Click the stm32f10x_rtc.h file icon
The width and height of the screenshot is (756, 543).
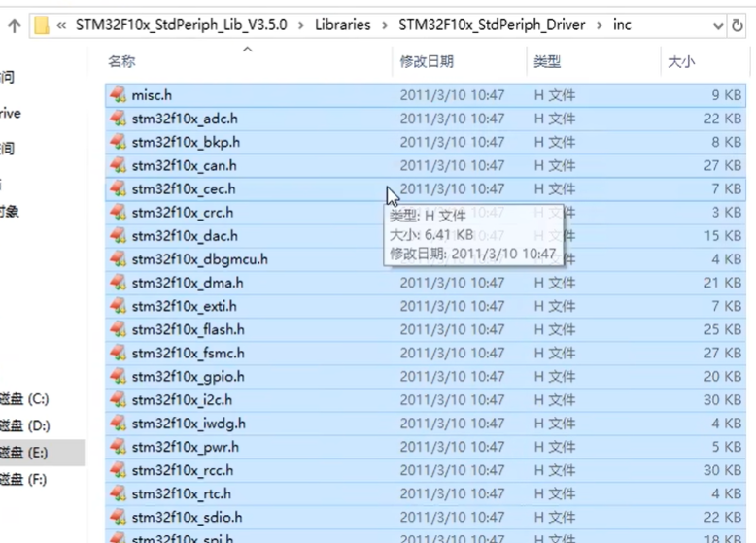118,493
